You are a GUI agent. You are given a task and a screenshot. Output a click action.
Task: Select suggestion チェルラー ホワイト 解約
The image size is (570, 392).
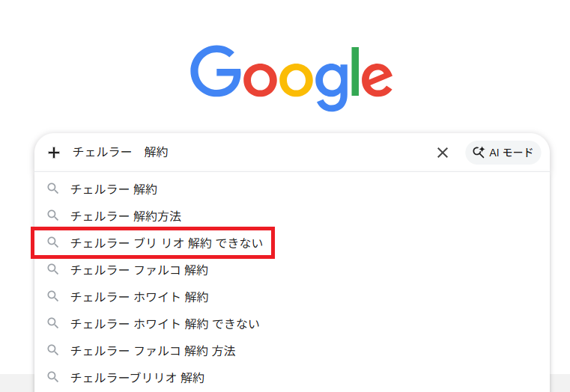point(139,297)
